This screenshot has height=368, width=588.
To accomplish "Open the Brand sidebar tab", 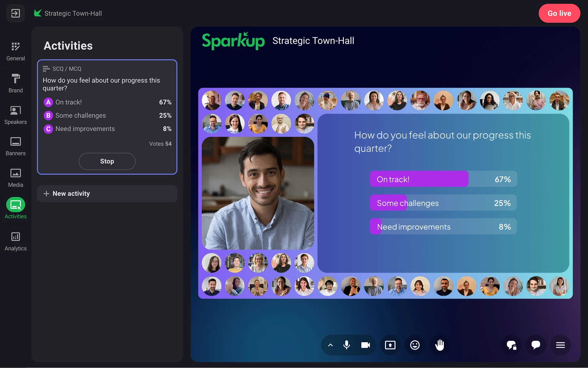I will coord(15,84).
